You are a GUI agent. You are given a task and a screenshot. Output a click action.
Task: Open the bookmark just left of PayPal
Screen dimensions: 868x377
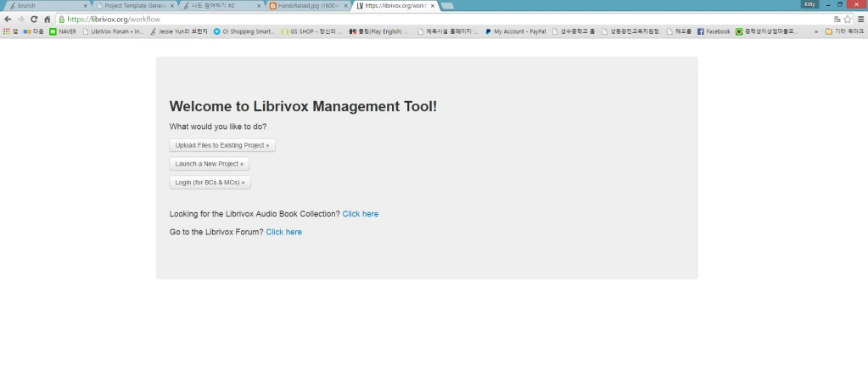(448, 31)
